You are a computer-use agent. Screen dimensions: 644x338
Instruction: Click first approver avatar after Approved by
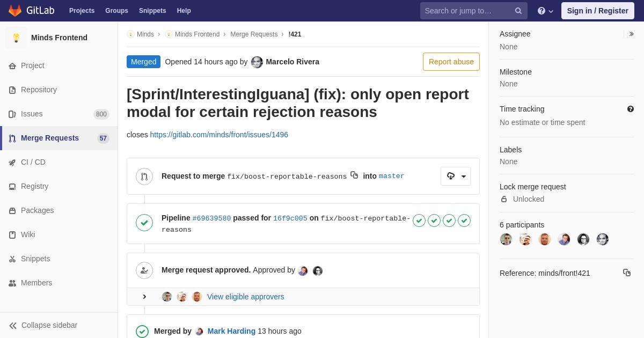click(x=303, y=271)
